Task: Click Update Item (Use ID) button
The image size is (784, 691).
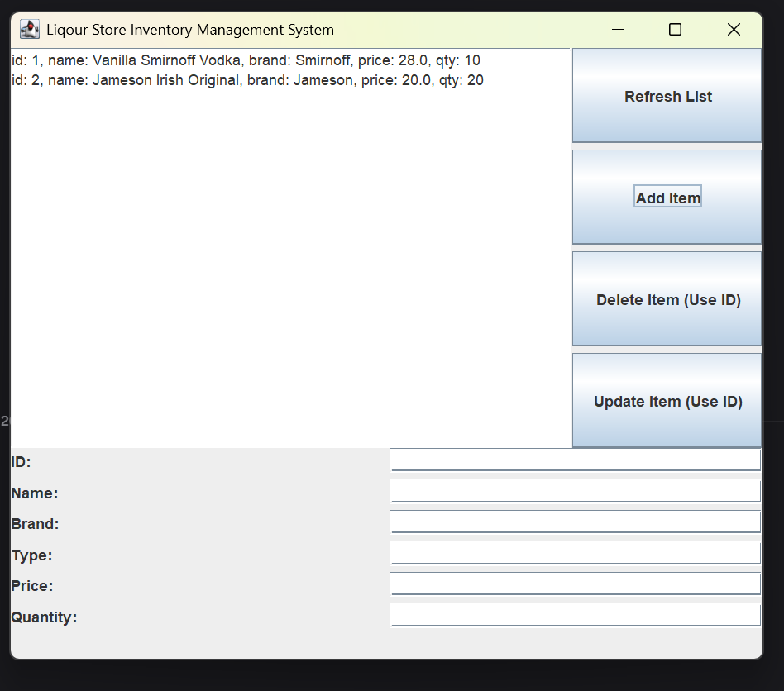Action: click(667, 401)
